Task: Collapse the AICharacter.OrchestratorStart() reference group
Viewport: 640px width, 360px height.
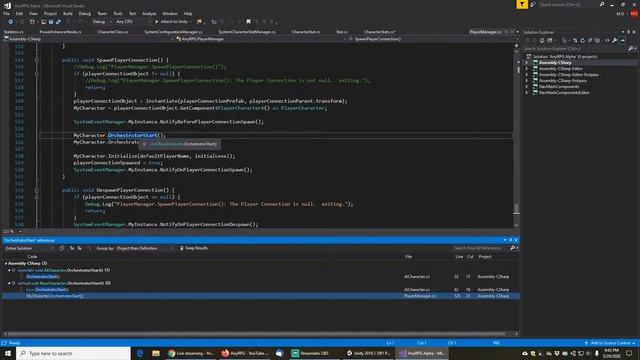Action: 9,270
